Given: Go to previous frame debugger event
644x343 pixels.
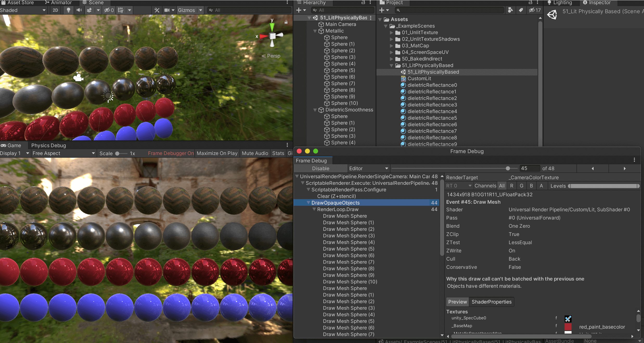Looking at the screenshot, I should [593, 168].
